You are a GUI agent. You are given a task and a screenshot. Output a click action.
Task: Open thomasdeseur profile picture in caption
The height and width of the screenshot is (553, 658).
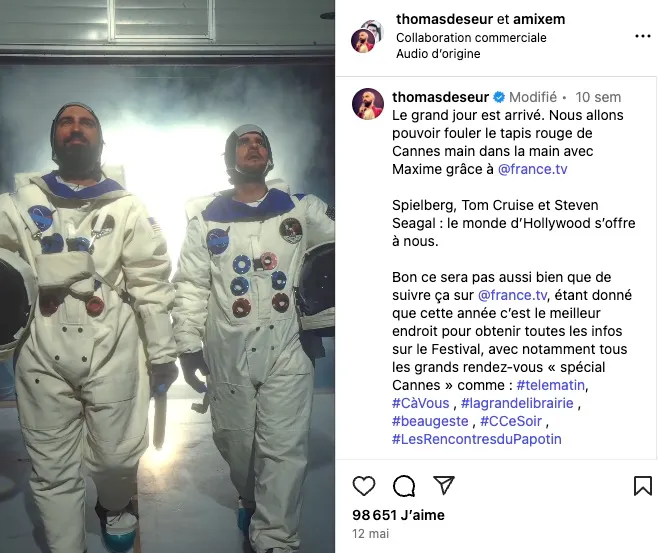point(368,104)
